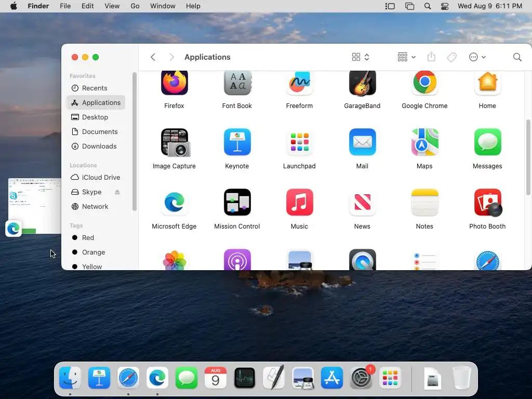Show Recents in sidebar
This screenshot has width=532, height=399.
click(96, 88)
